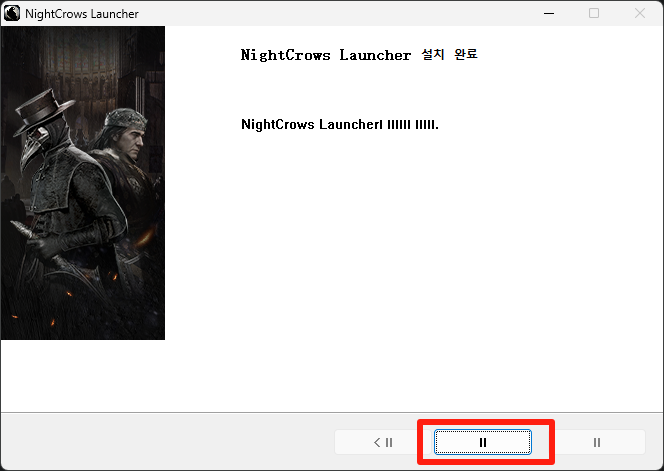Click the 'NightCrows Launcher' title bar text
The width and height of the screenshot is (664, 471).
(x=82, y=14)
